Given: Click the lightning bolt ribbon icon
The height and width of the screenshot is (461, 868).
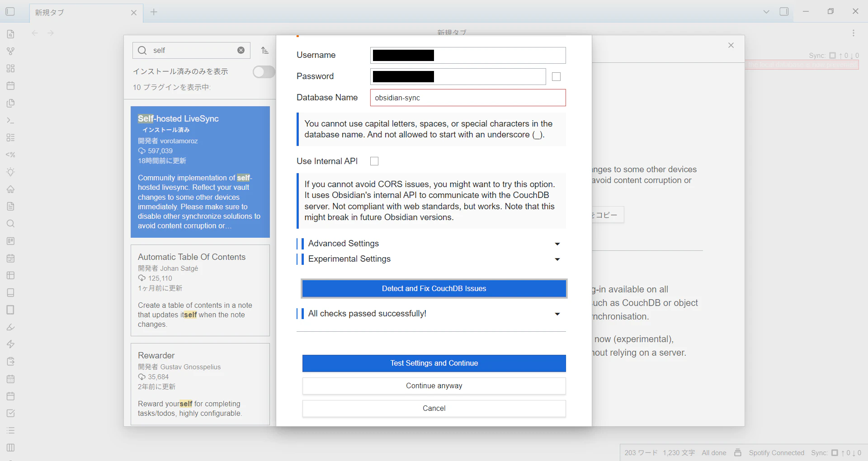Looking at the screenshot, I should click(11, 344).
